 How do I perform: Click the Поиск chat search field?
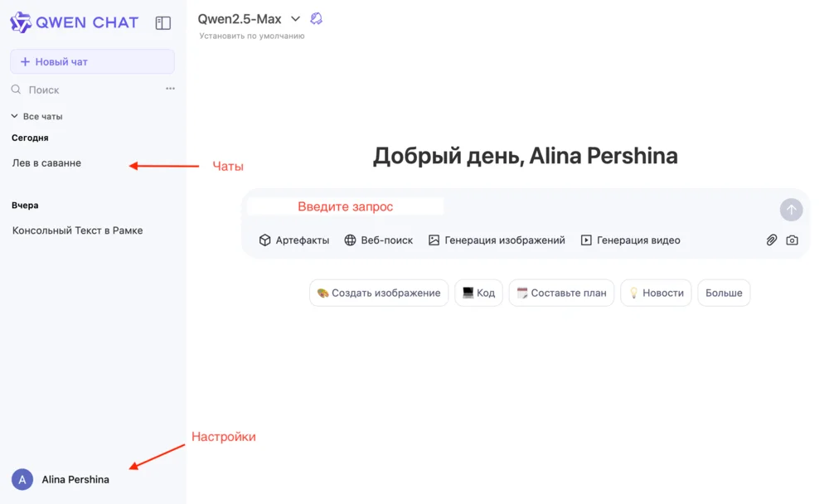(x=83, y=90)
